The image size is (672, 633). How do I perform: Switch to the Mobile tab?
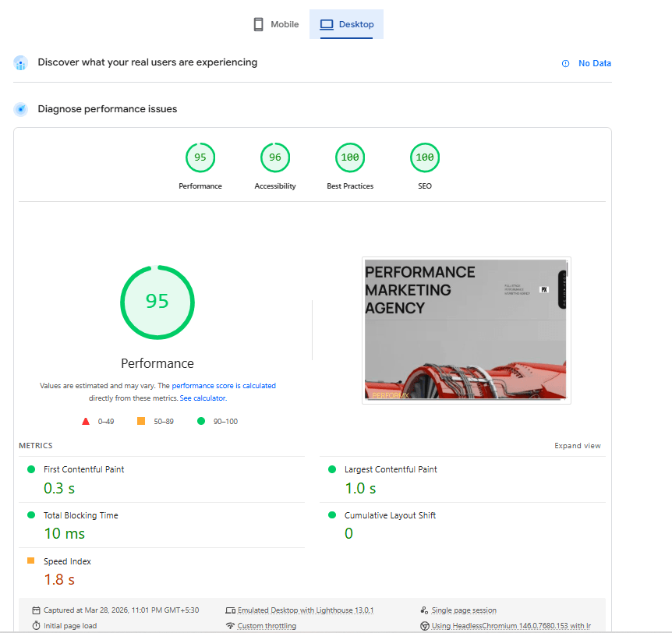coord(275,24)
